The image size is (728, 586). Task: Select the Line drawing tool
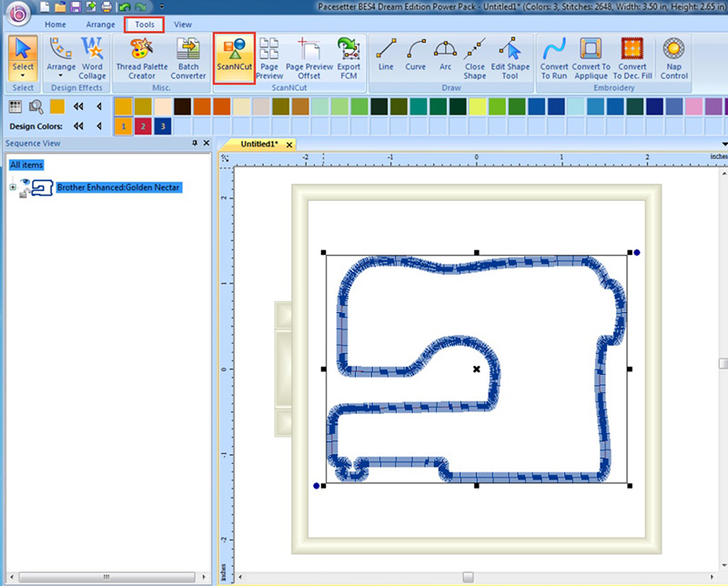(386, 55)
